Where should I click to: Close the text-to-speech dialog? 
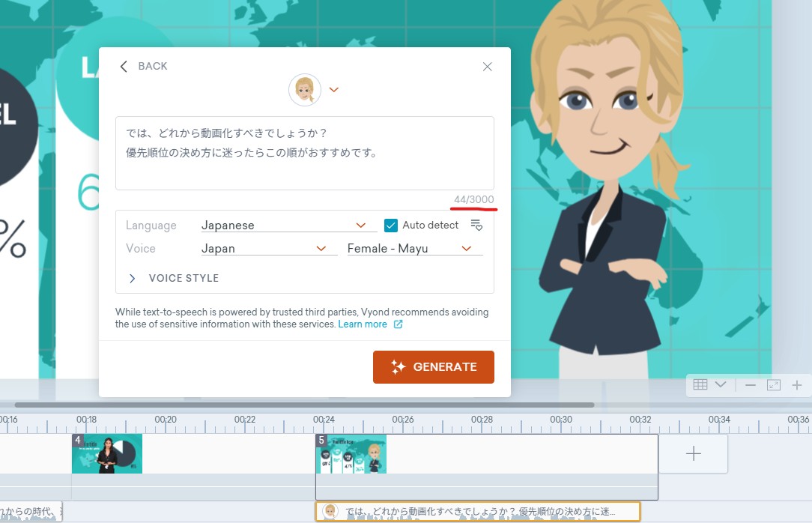click(487, 67)
